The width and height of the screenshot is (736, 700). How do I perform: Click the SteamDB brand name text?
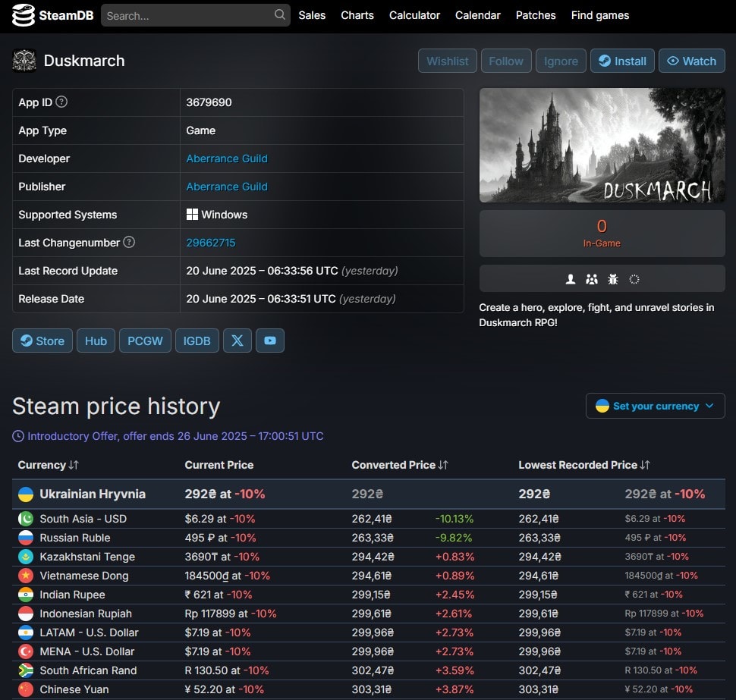(x=66, y=15)
